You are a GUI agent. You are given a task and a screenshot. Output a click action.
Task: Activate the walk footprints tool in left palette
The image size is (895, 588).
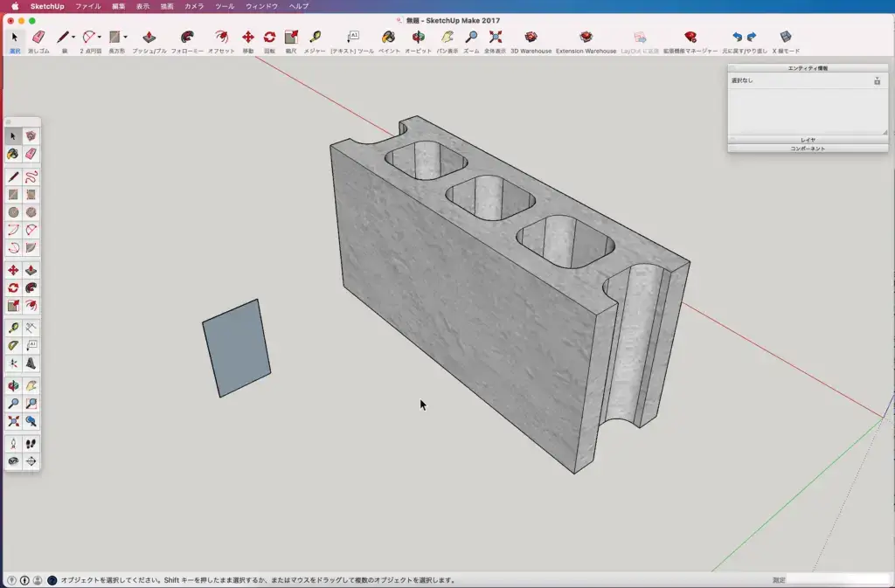(31, 443)
